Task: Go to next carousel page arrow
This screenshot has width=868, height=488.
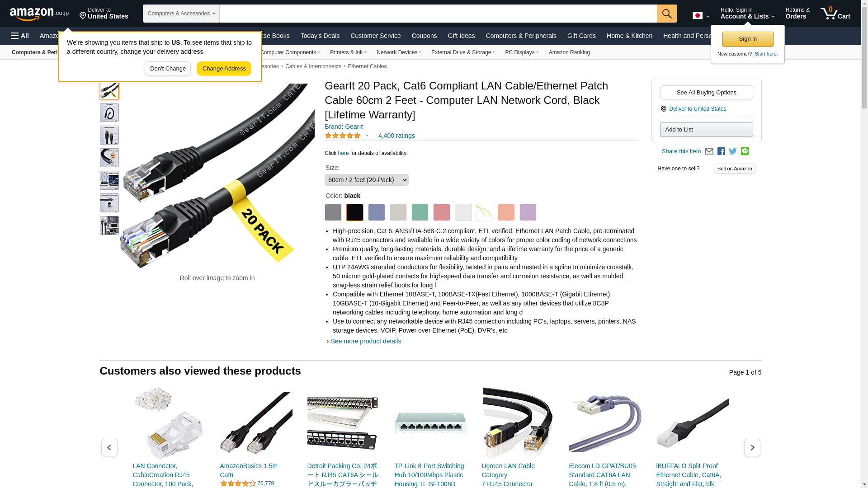Action: pyautogui.click(x=752, y=447)
